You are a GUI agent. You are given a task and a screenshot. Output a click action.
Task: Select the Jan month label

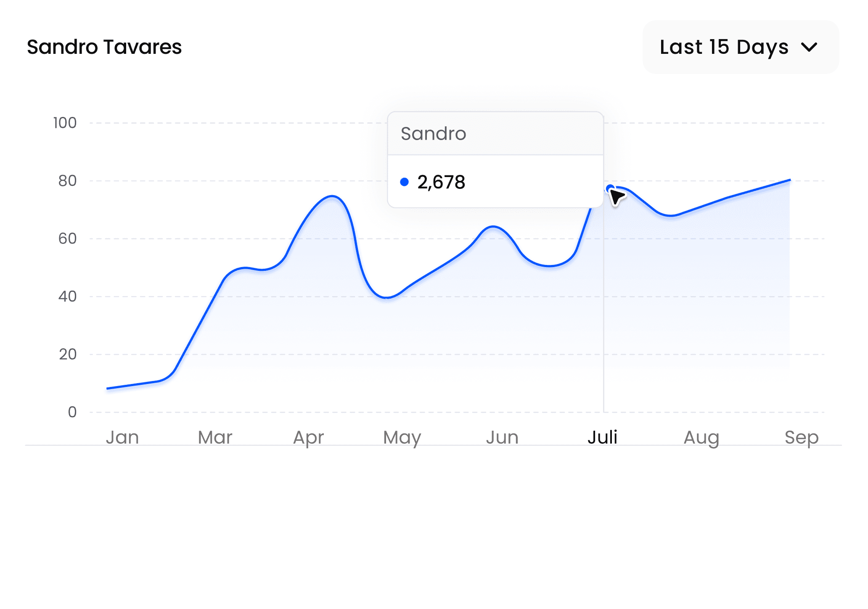click(x=122, y=437)
